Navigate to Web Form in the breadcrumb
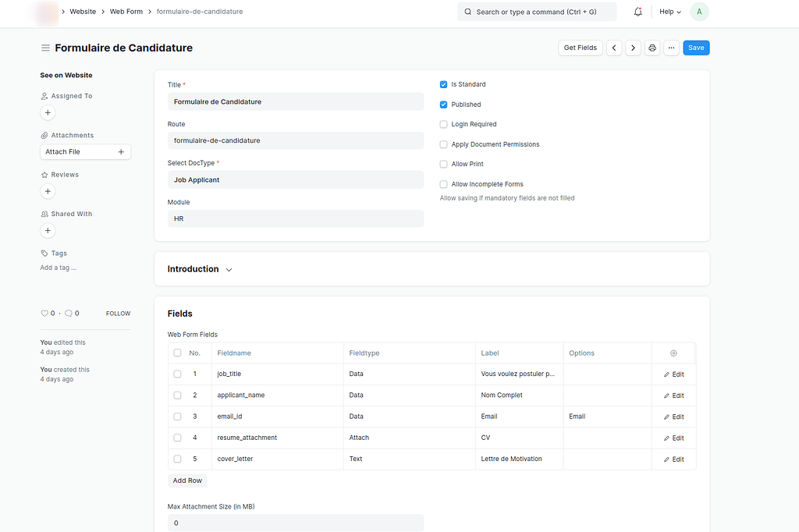Image resolution: width=799 pixels, height=532 pixels. pyautogui.click(x=126, y=12)
